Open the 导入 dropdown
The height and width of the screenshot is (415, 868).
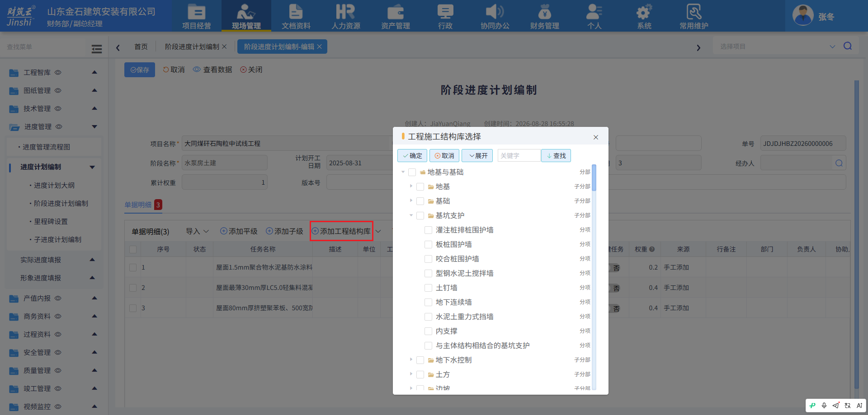(x=198, y=231)
